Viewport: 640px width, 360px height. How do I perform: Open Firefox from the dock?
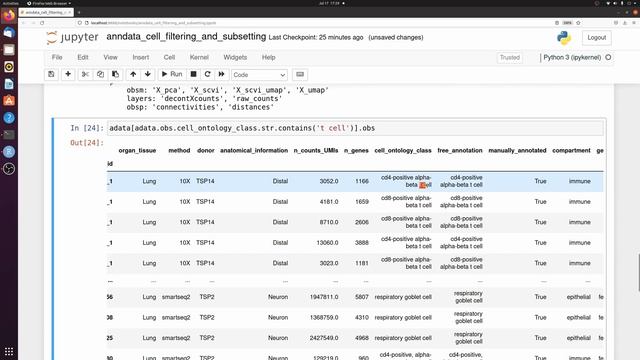pos(9,16)
